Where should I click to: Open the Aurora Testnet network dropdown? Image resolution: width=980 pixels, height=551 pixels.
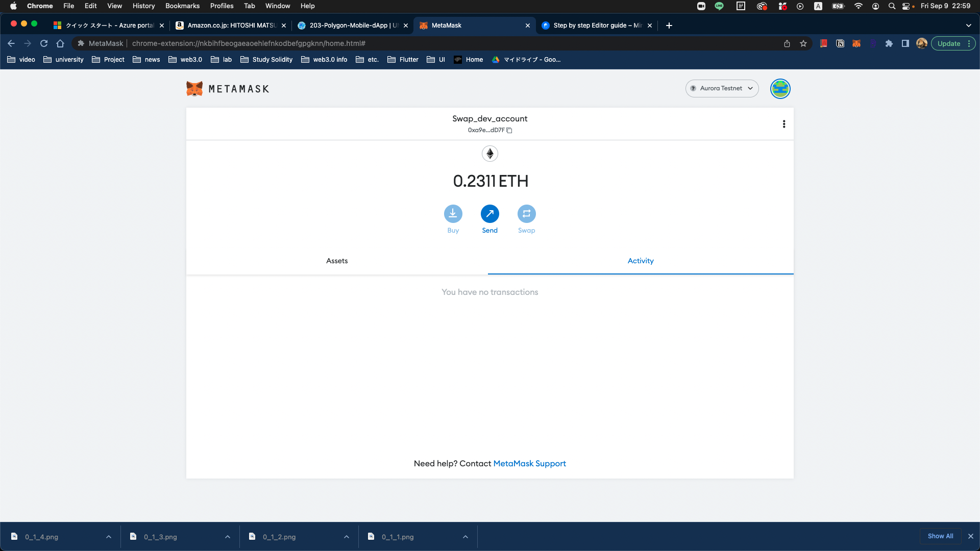(x=722, y=88)
